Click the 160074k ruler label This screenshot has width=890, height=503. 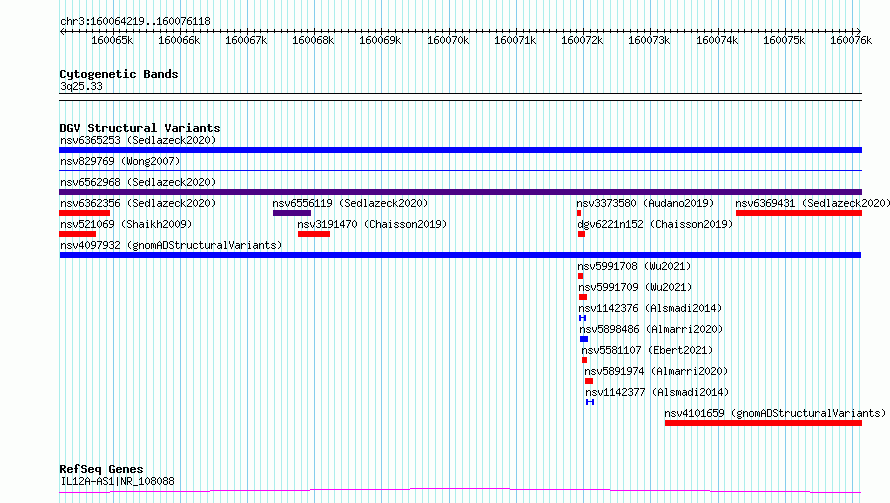pos(717,40)
